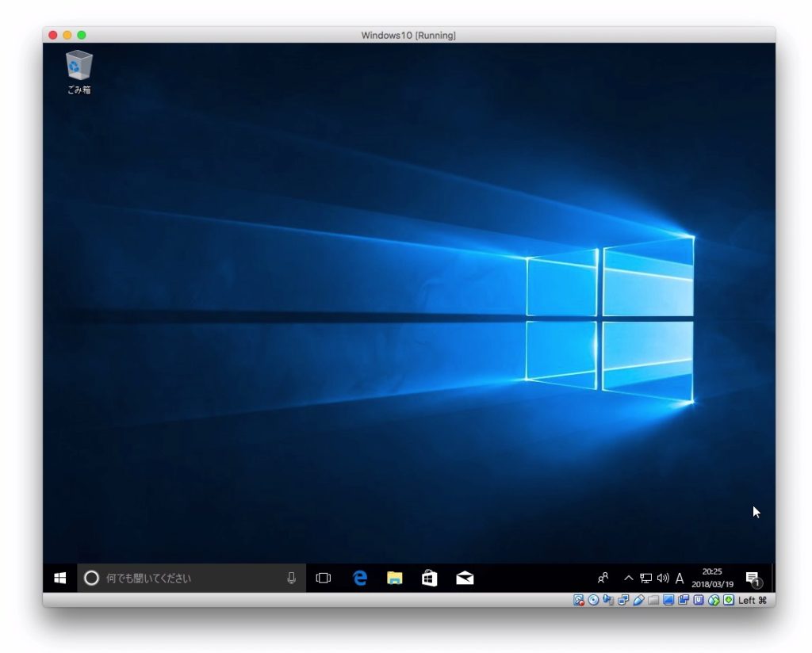Open Task View in taskbar
The width and height of the screenshot is (812, 653).
point(324,578)
